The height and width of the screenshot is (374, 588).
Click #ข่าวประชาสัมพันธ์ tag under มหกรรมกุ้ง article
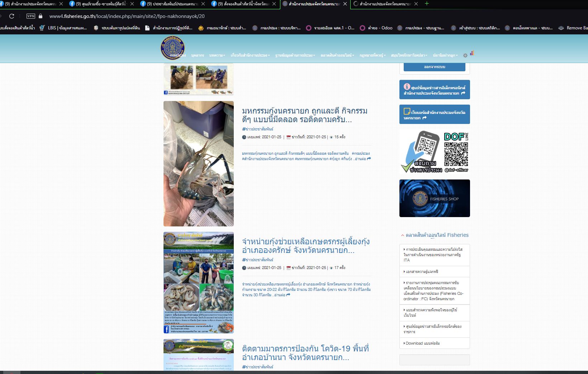[x=257, y=129]
